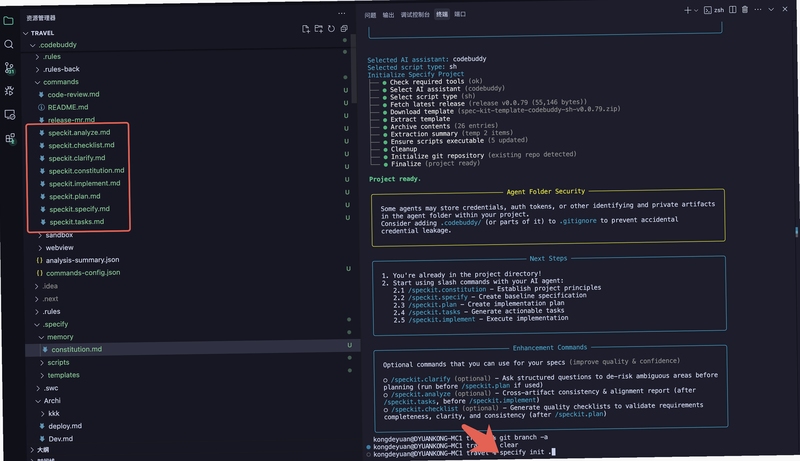Switch to the 调试控制台 panel tab

[415, 15]
